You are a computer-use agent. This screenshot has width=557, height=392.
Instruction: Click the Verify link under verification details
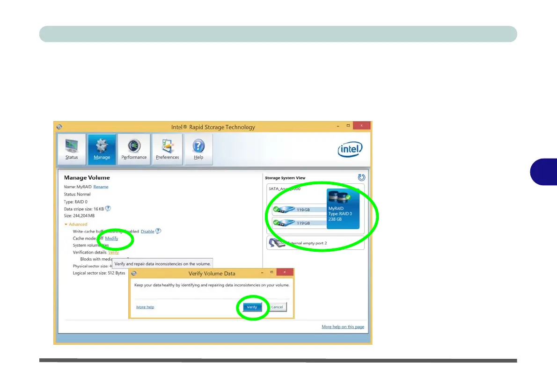click(113, 253)
